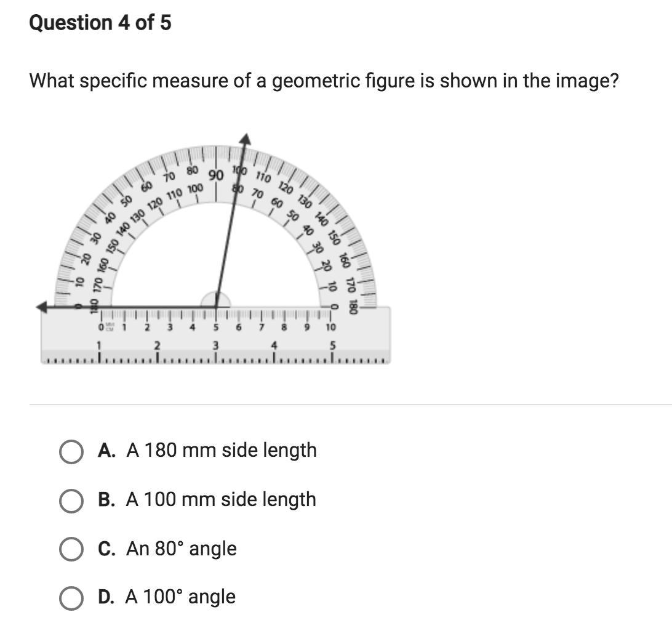Click the 10 mark on centimeter ruler

coord(330,327)
